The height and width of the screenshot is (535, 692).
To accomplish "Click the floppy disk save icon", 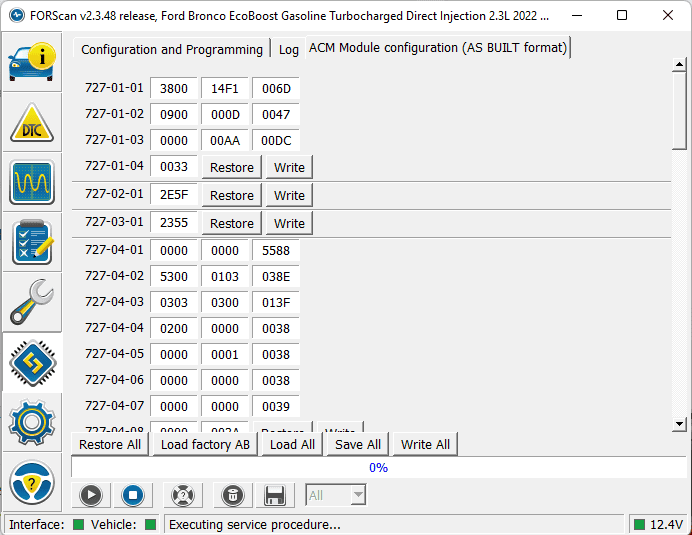I will pos(275,495).
